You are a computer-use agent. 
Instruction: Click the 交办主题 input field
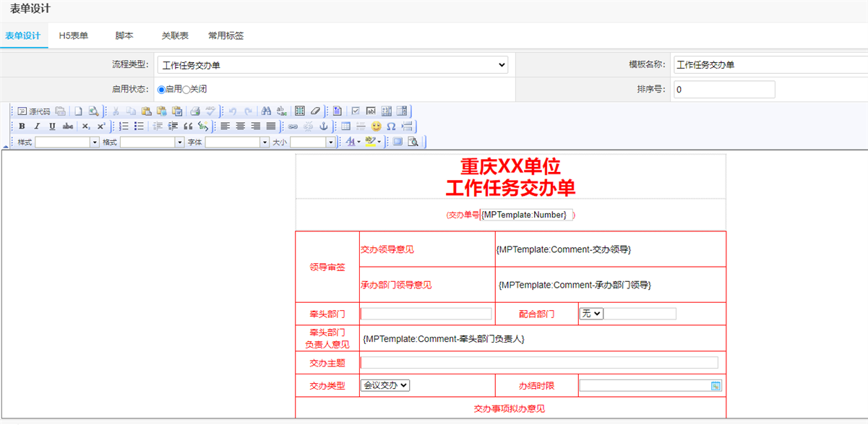(x=539, y=363)
